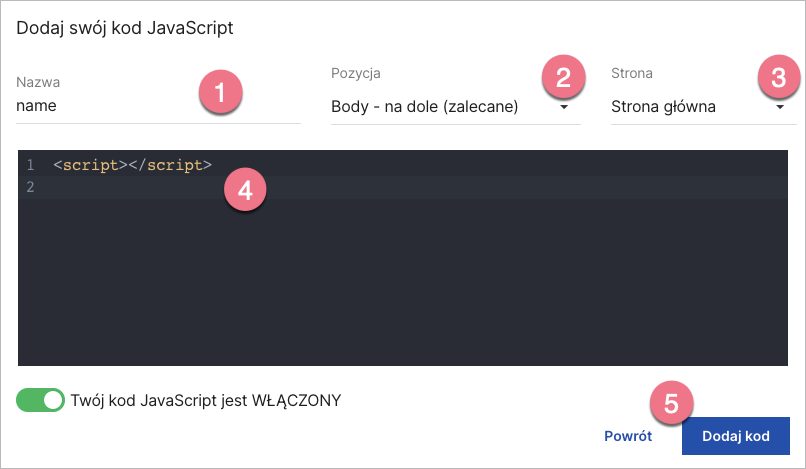Click the 'Powrót' link
Screen dimensions: 806x469
click(628, 436)
